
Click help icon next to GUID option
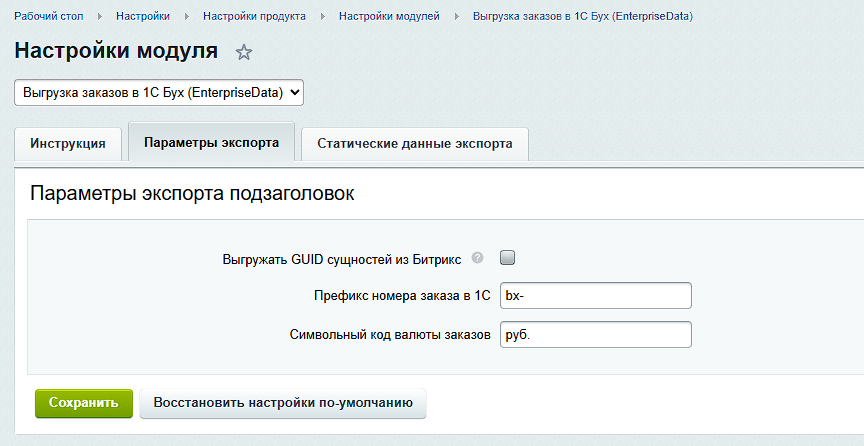[477, 258]
